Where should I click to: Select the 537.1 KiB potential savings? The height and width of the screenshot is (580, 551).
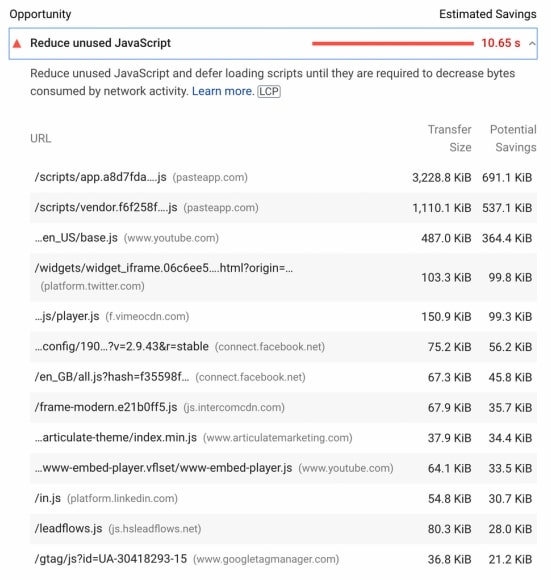(507, 208)
